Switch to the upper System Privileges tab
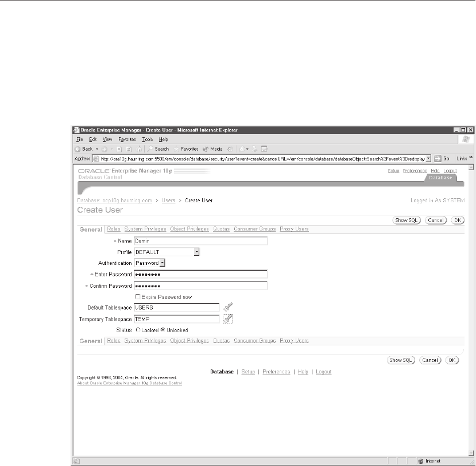This screenshot has width=476, height=466. tap(145, 229)
